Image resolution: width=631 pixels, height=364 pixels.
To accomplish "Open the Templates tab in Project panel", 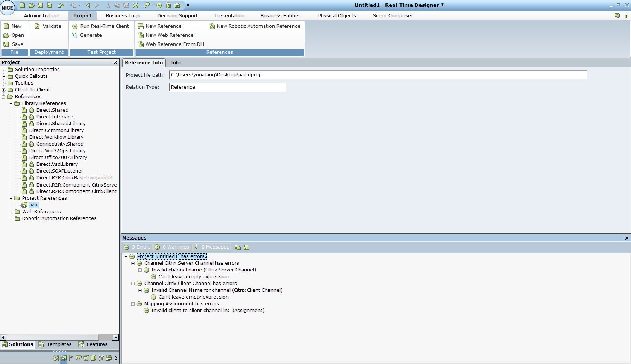I will (55, 344).
